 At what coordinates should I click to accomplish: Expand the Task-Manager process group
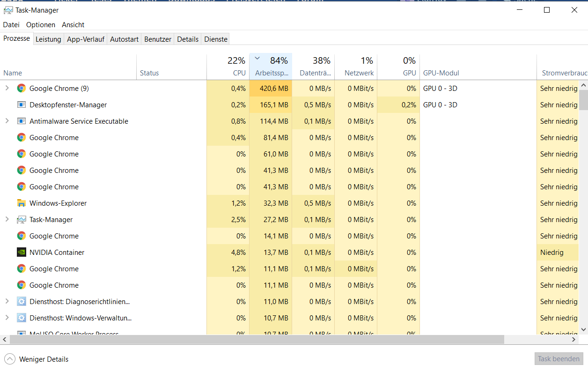pos(7,219)
